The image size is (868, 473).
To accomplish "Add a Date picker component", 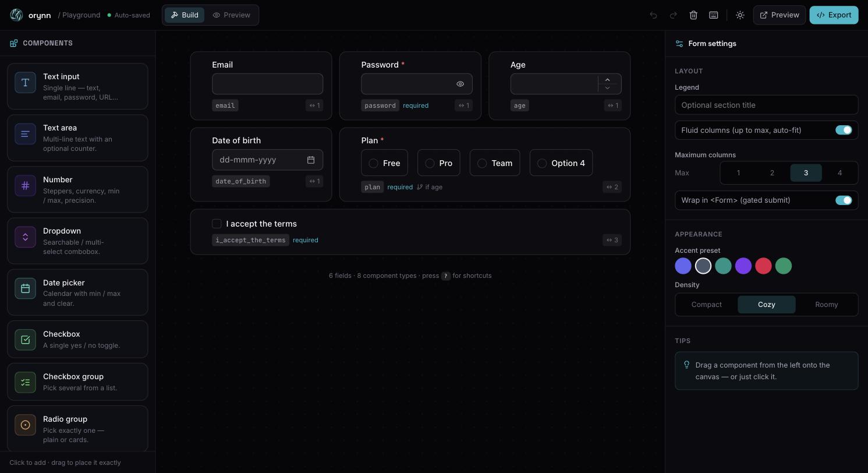I will 77,292.
